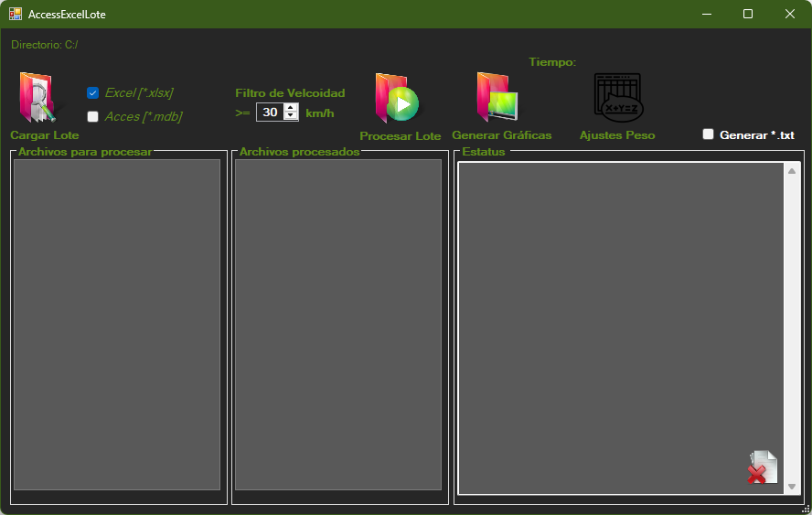Open the Ajustes Peso calculator icon

[x=618, y=98]
